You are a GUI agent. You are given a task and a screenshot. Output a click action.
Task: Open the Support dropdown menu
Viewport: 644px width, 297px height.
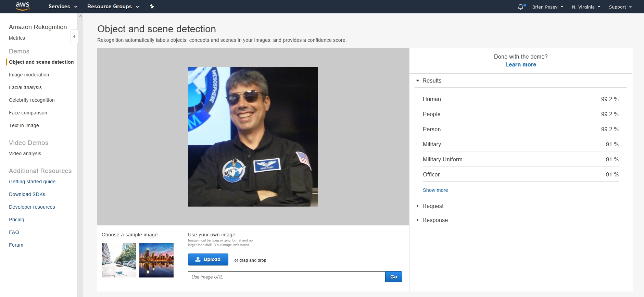[620, 7]
